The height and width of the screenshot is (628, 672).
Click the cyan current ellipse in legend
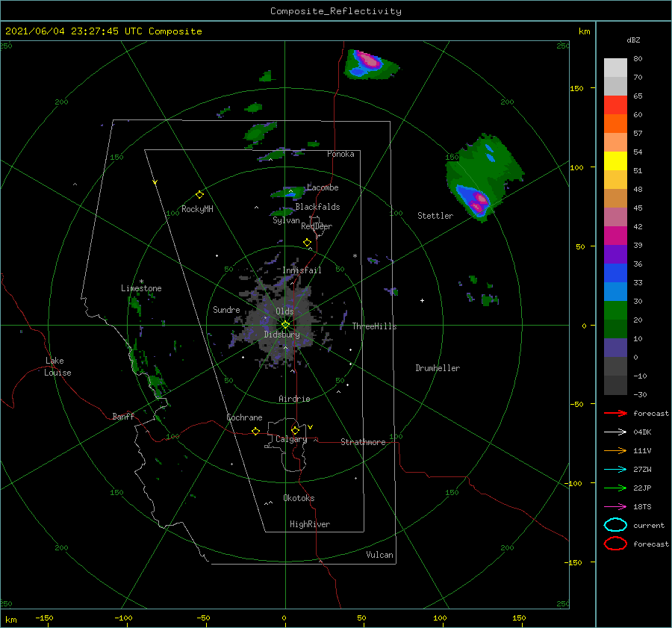tap(615, 525)
